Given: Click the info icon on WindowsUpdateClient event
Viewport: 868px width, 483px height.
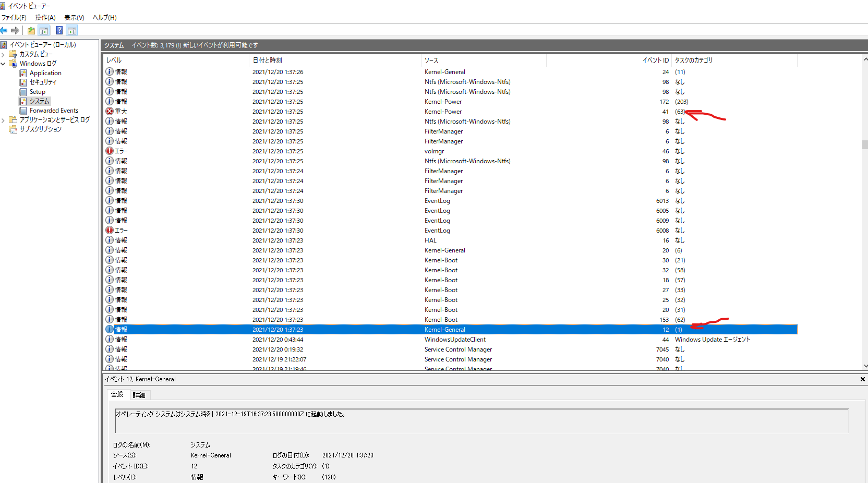Looking at the screenshot, I should tap(110, 339).
